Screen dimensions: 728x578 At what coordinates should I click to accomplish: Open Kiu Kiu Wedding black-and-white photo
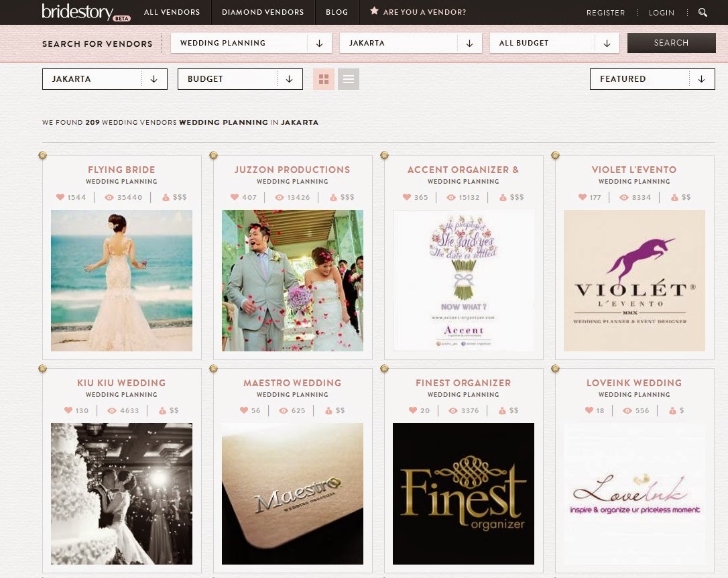(121, 494)
